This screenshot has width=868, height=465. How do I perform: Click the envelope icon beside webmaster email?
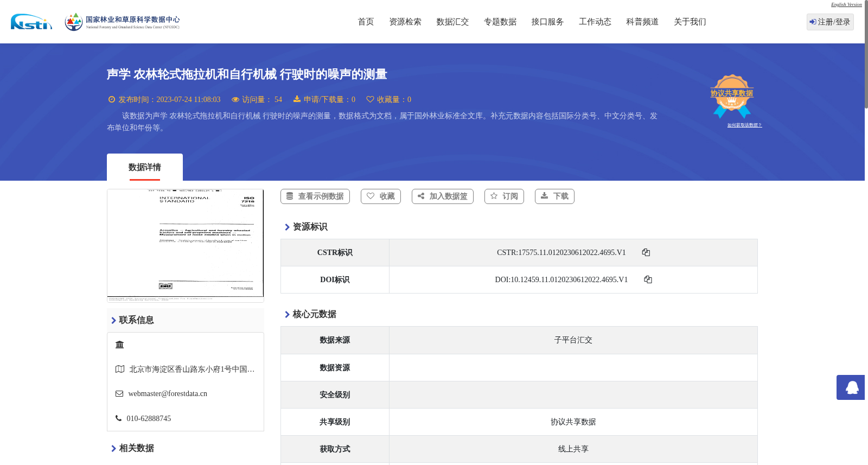pos(119,394)
